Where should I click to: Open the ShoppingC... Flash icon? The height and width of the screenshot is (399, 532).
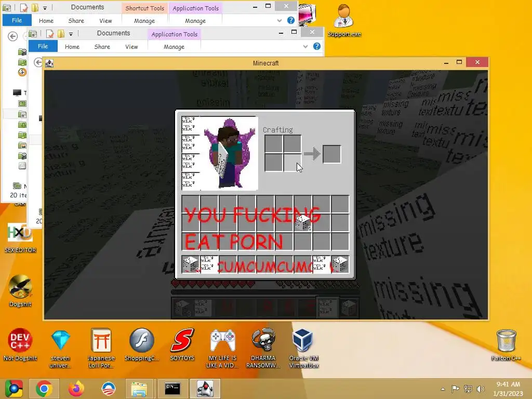coord(141,344)
